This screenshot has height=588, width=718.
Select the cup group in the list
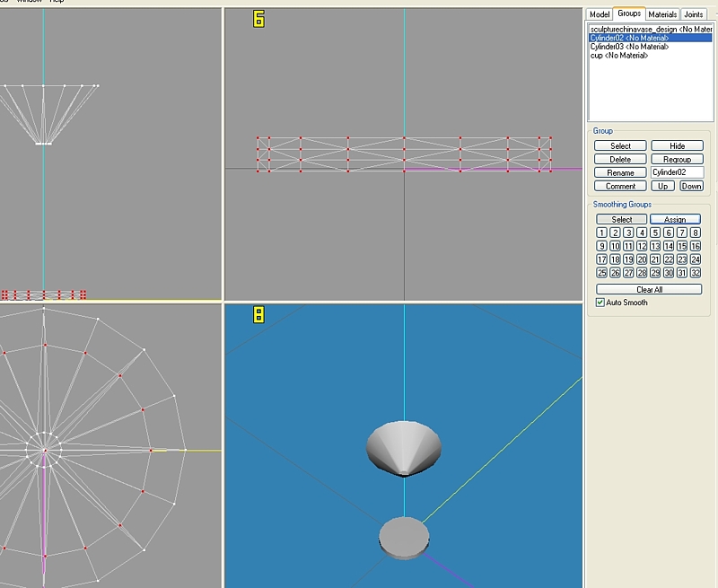point(618,56)
